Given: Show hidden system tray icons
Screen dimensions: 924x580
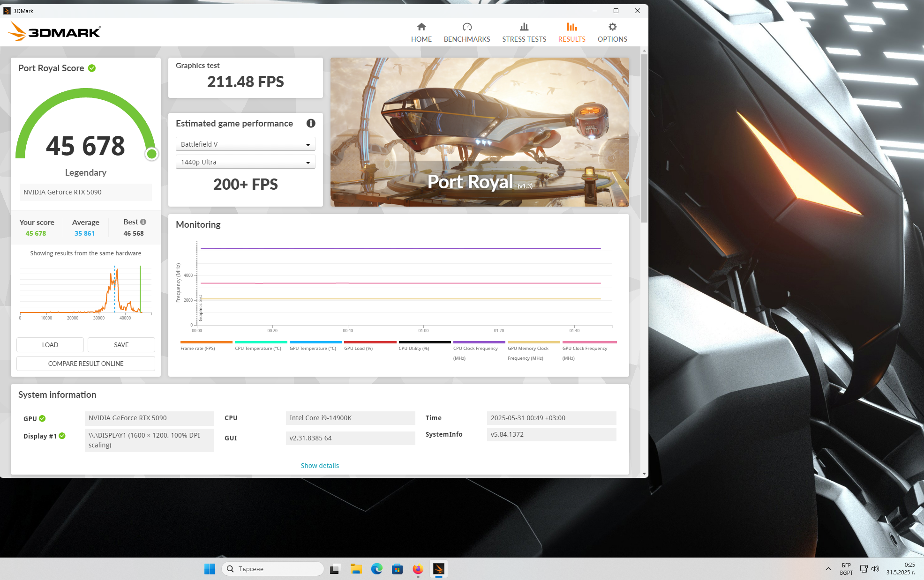Looking at the screenshot, I should click(x=828, y=569).
